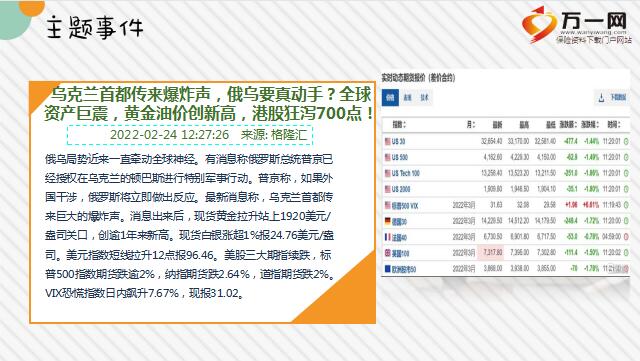The height and width of the screenshot is (361, 640).
Task: Click the EU flag icon in the last row
Action: [387, 269]
